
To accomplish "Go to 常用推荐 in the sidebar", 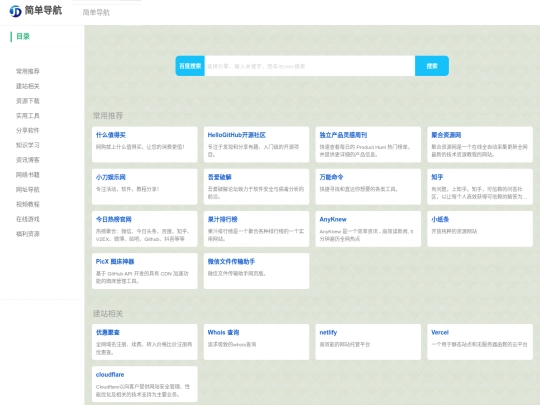I will [28, 71].
